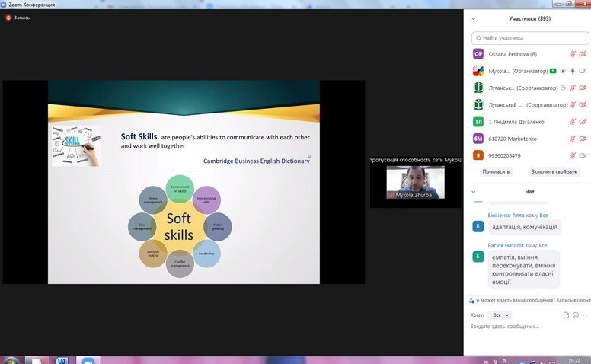This screenshot has width=591, height=364.
Task: Click the Все link beside Басюк Наталія
Action: click(543, 245)
